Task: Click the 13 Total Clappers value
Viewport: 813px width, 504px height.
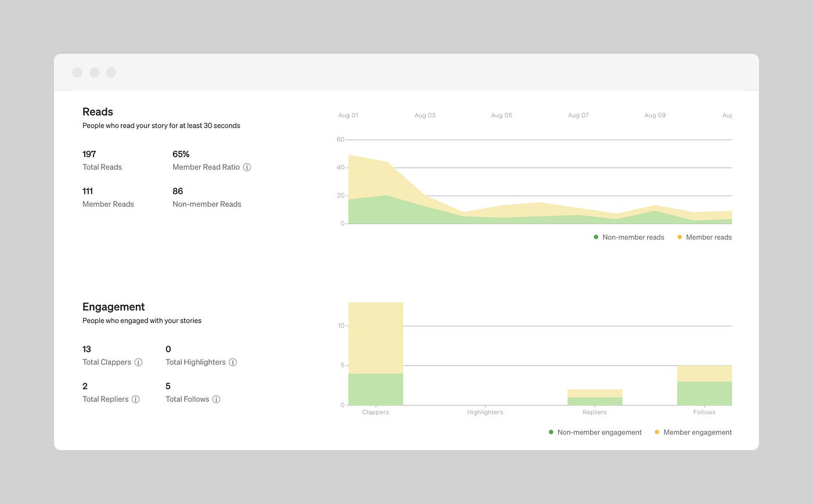Action: pyautogui.click(x=87, y=349)
